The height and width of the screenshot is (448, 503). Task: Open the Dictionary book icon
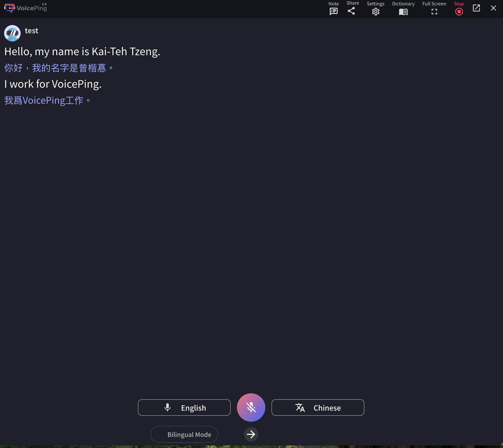click(x=403, y=12)
